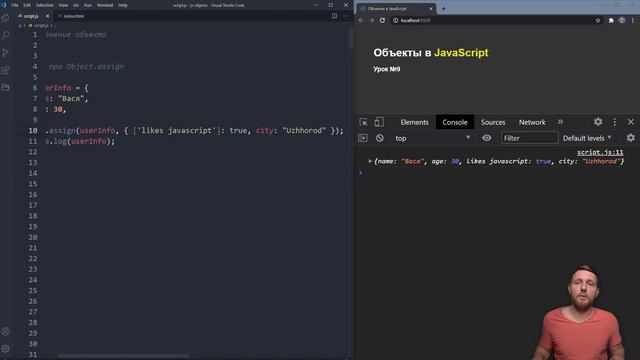This screenshot has height=360, width=640.
Task: Switch to the Network tab
Action: (532, 122)
